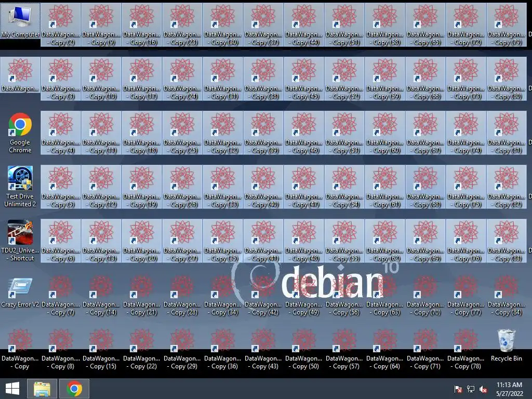This screenshot has height=399, width=532.
Task: Select DataWagon - Copy (50) shortcut
Action: pos(304,349)
